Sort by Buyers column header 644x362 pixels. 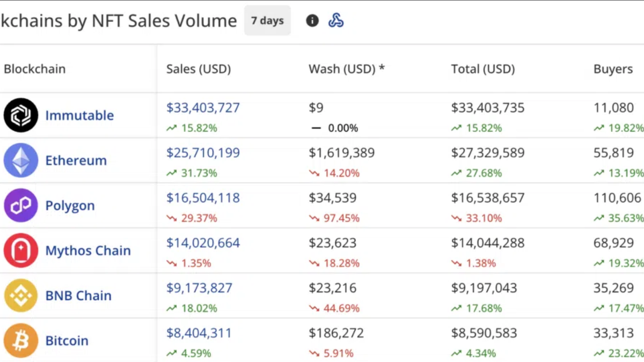(613, 69)
